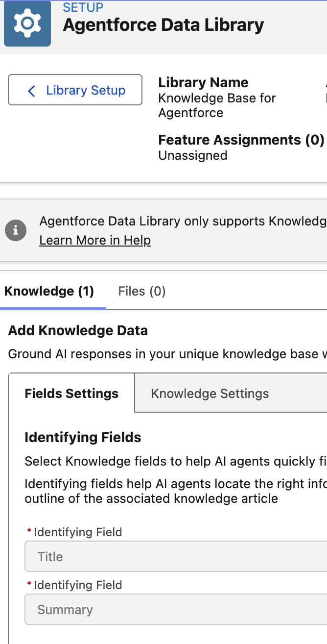Click the Add Knowledge Data heading
Image resolution: width=327 pixels, height=644 pixels.
[77, 330]
